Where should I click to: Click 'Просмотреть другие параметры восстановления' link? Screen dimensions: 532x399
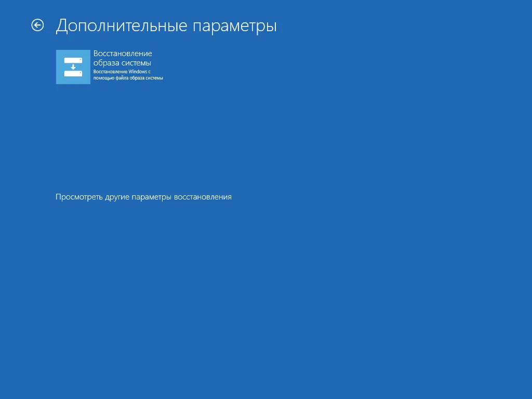(143, 197)
